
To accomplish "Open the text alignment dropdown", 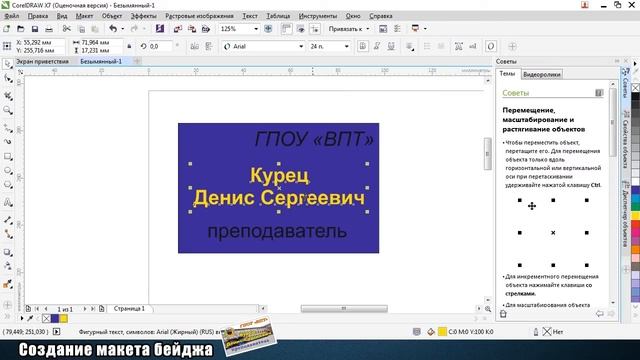I will pos(409,47).
